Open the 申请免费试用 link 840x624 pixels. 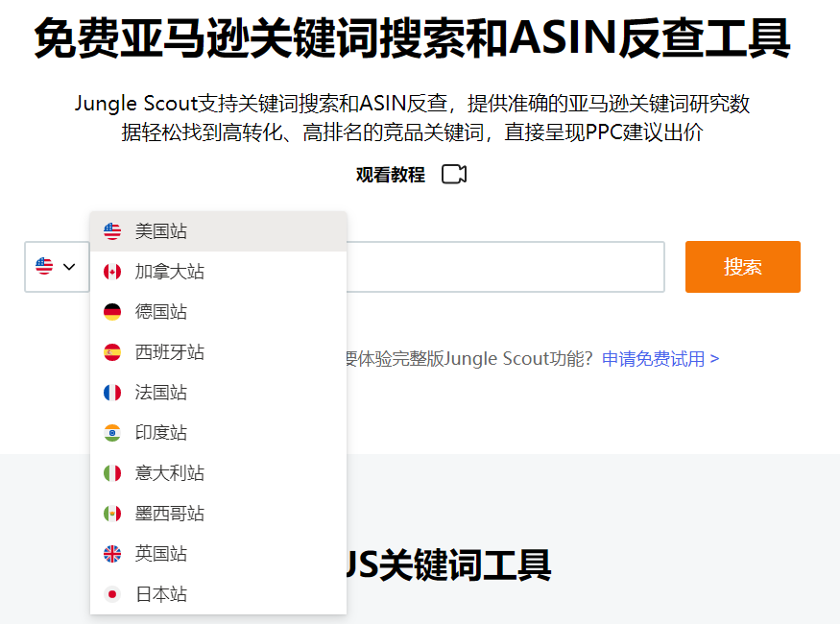[660, 359]
